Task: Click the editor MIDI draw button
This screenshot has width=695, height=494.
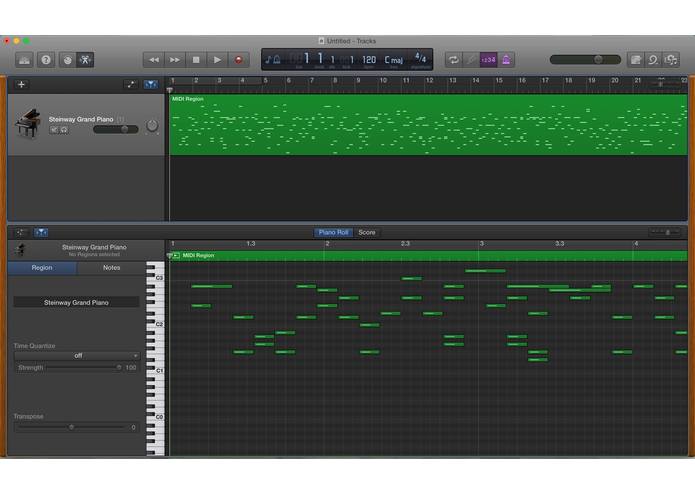Action: [x=20, y=233]
